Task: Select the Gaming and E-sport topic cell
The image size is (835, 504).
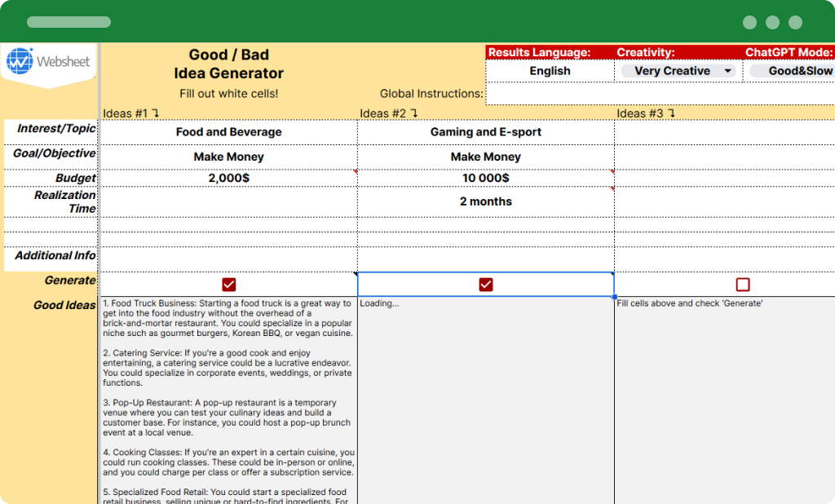Action: pyautogui.click(x=486, y=132)
